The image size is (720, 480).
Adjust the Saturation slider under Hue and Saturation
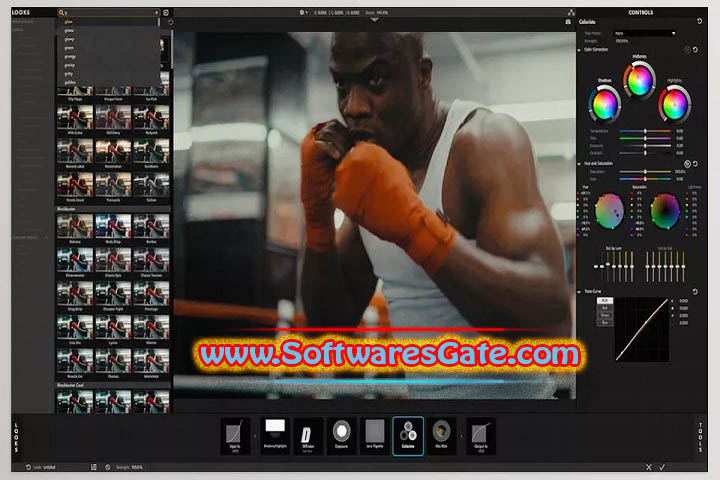[645, 172]
